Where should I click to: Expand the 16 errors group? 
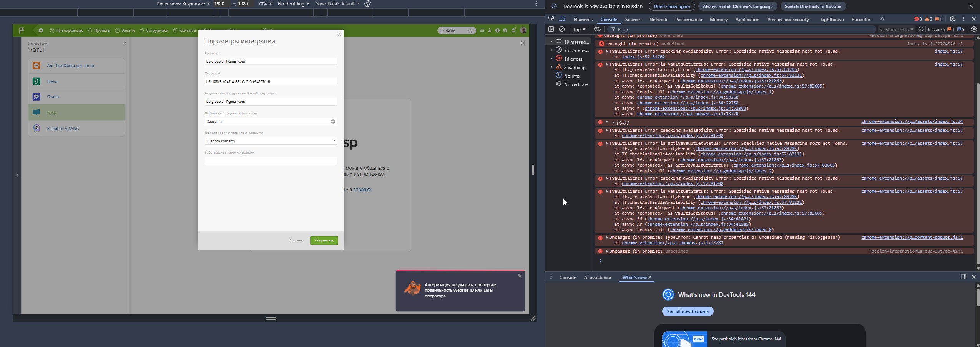click(x=551, y=59)
